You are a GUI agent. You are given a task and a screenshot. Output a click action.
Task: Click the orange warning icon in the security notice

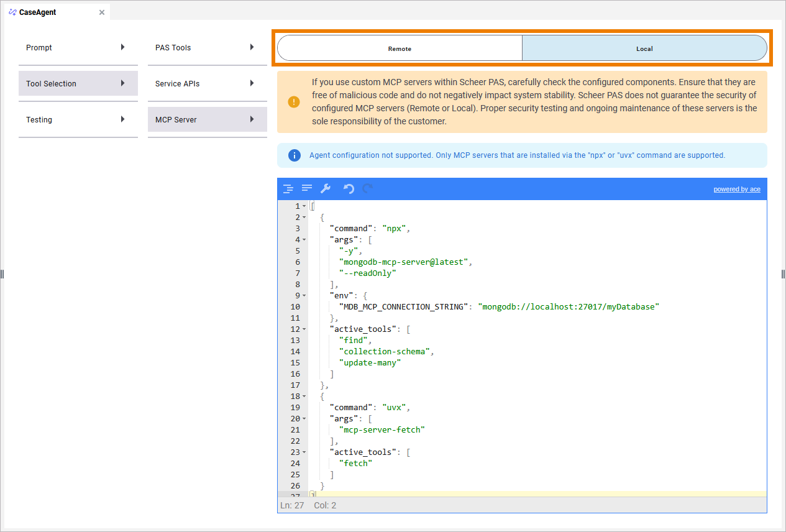point(294,102)
